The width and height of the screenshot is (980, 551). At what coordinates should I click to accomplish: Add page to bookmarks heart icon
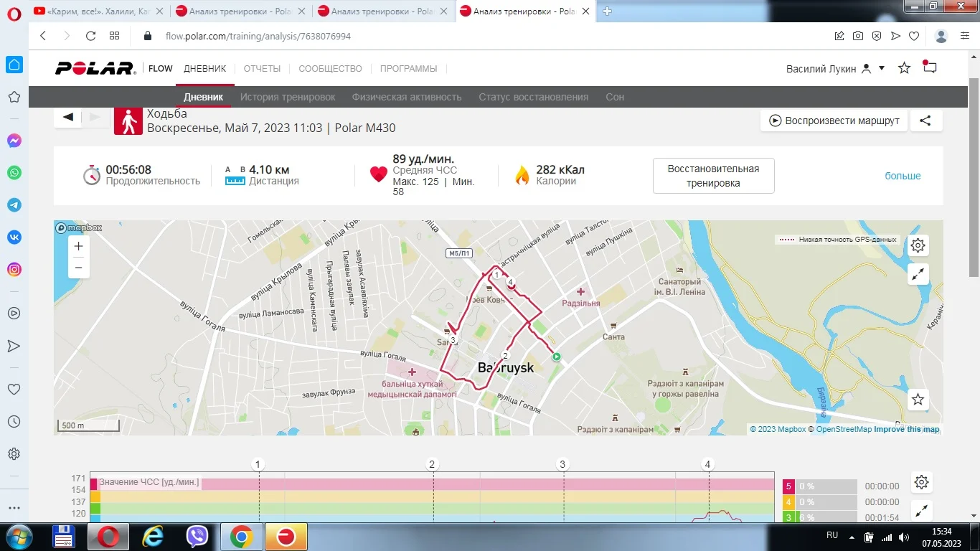[x=914, y=36]
